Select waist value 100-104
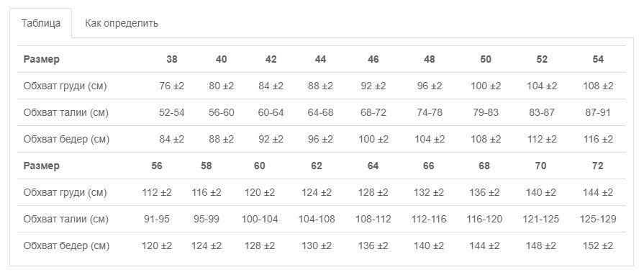644x280 pixels. (260, 220)
